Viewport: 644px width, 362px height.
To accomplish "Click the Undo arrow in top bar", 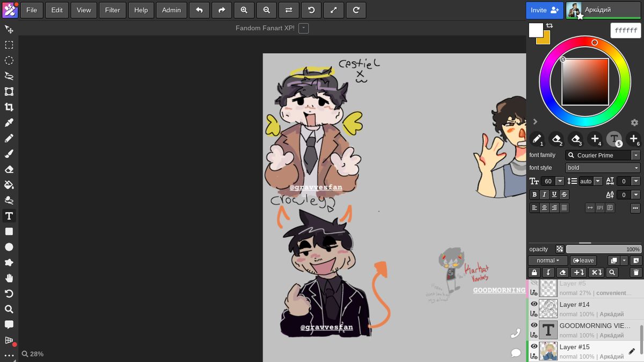I will (199, 10).
